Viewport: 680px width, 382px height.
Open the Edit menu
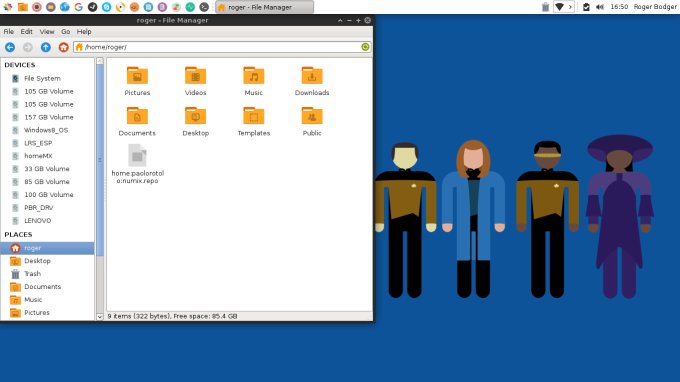26,32
